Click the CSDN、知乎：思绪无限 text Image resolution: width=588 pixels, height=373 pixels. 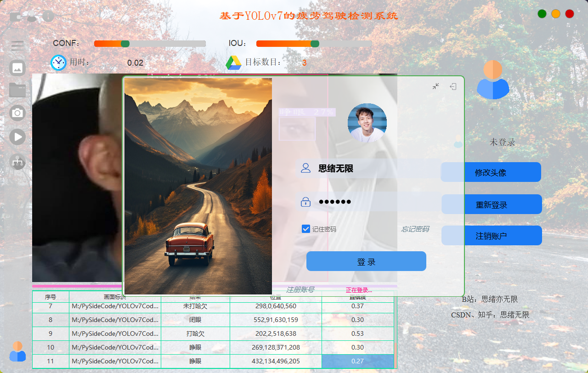(x=490, y=315)
